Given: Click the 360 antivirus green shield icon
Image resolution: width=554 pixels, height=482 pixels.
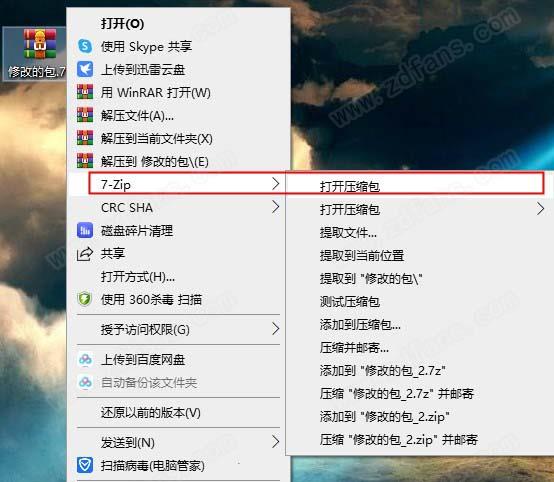Looking at the screenshot, I should tap(85, 299).
